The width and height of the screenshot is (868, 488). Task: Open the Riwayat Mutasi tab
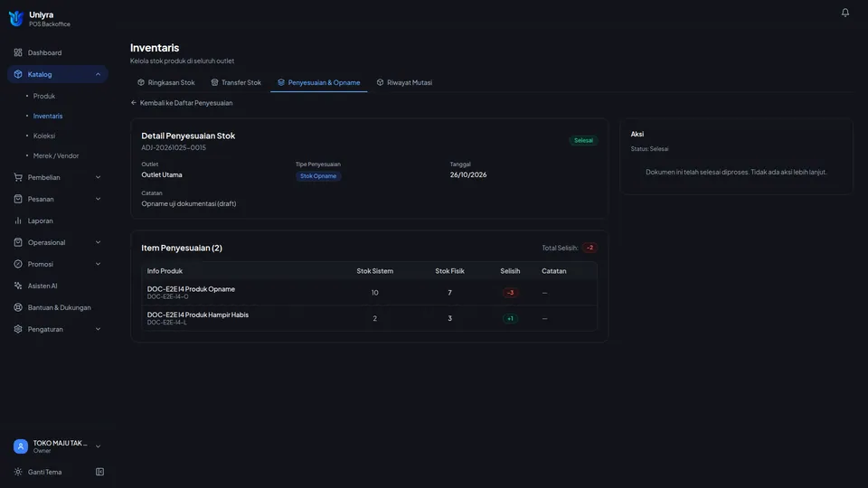(x=404, y=82)
